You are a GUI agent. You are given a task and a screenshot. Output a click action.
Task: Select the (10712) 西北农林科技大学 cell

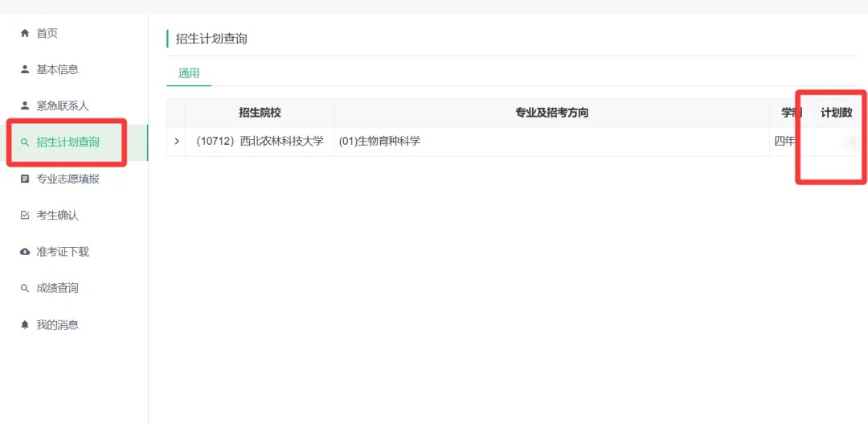[x=260, y=142]
